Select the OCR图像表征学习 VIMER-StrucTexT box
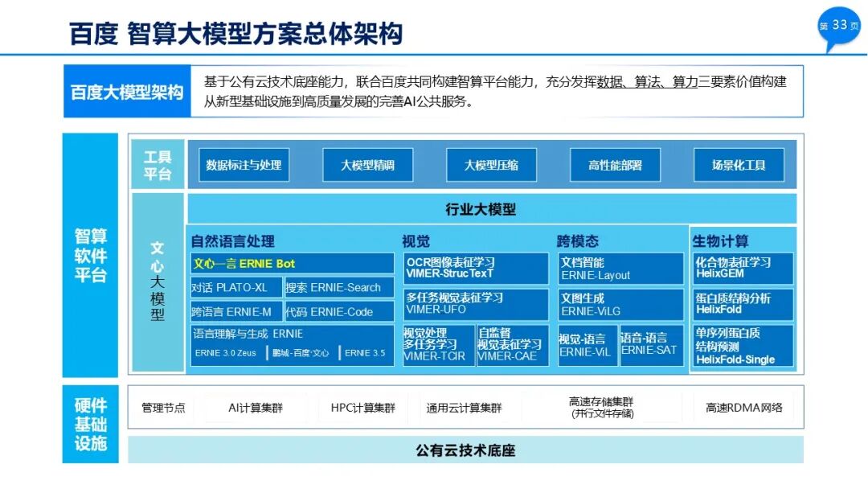 click(476, 269)
